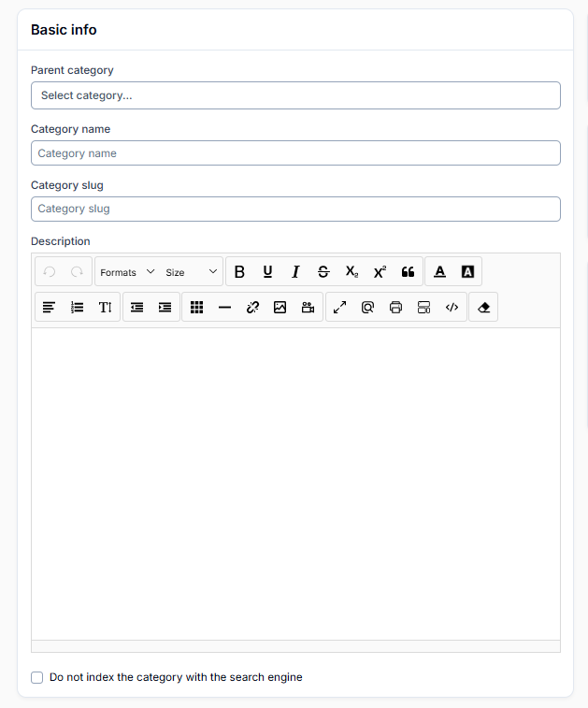The width and height of the screenshot is (588, 708).
Task: Click the Category name input field
Action: pos(295,153)
